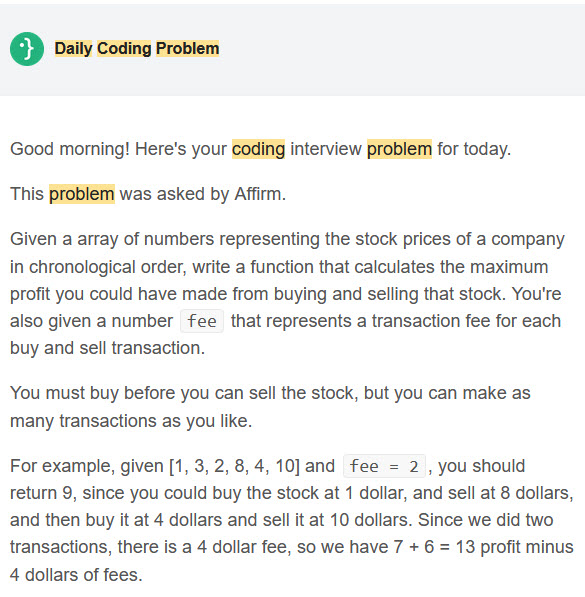The image size is (585, 597).
Task: Click highlighted word Coding in sender title
Action: click(124, 48)
